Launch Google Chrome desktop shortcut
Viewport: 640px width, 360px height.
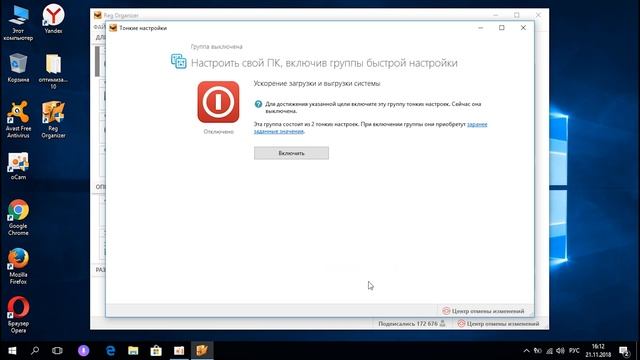coord(18,218)
